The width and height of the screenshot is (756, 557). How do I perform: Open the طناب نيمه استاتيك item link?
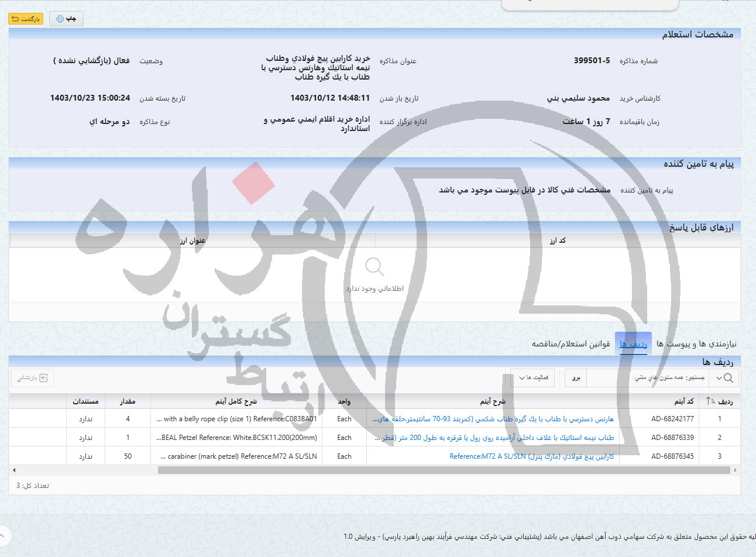pyautogui.click(x=494, y=438)
